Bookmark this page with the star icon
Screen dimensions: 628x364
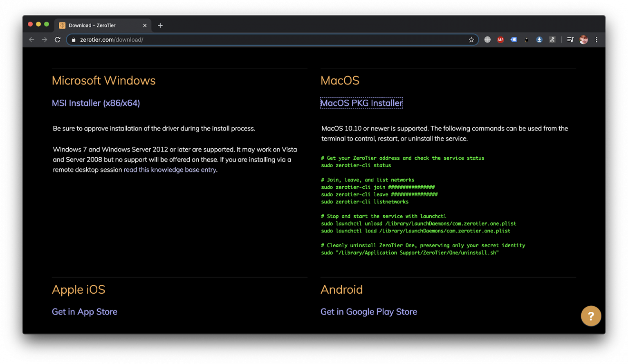[471, 40]
